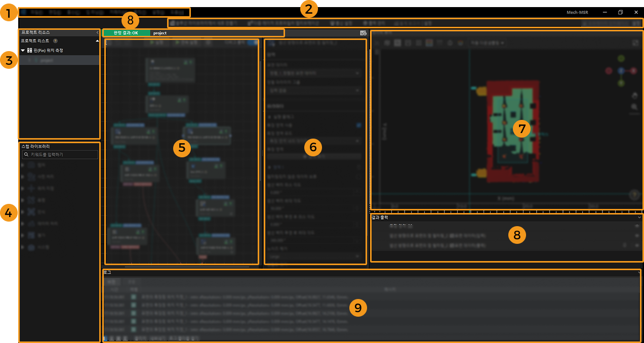Collapse the 프로젝트 리소스 panel with its arrow
The image size is (644, 343).
click(x=97, y=32)
